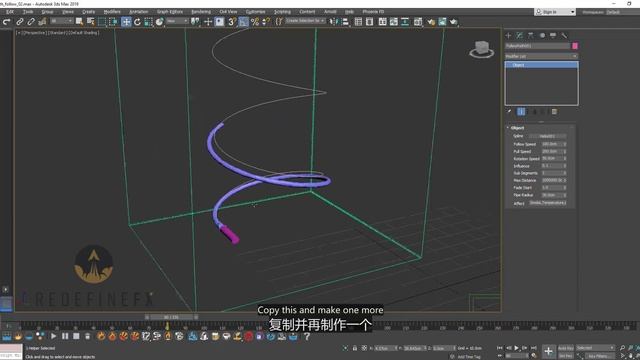640x360 pixels.
Task: Click the Select and Place tool
Action: 160,22
